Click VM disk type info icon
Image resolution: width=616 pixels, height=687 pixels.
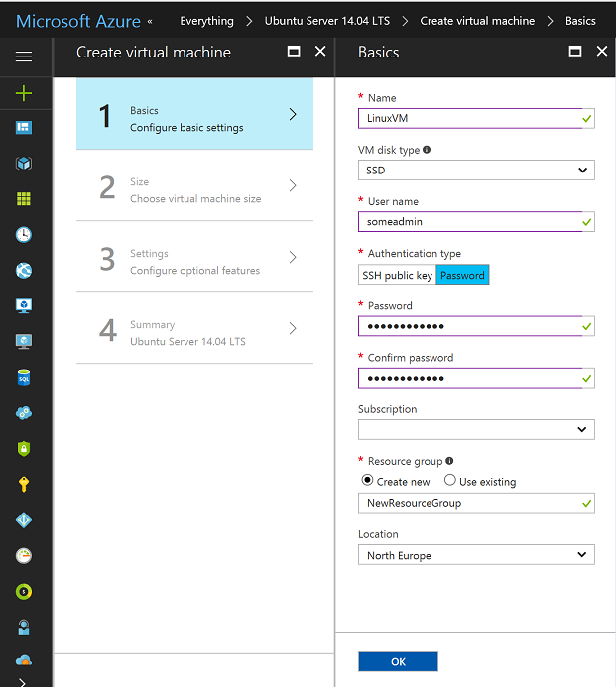coord(427,150)
